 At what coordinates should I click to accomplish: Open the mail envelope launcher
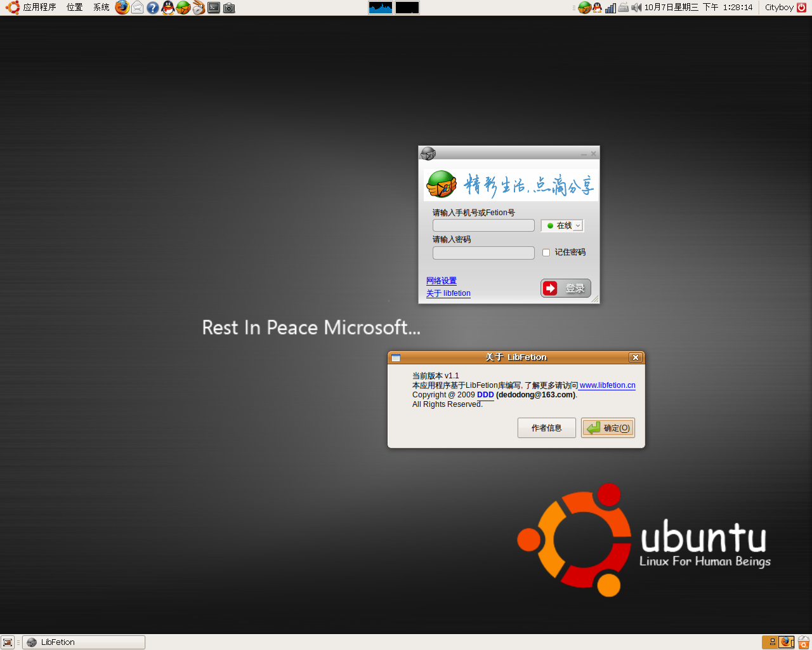point(138,8)
